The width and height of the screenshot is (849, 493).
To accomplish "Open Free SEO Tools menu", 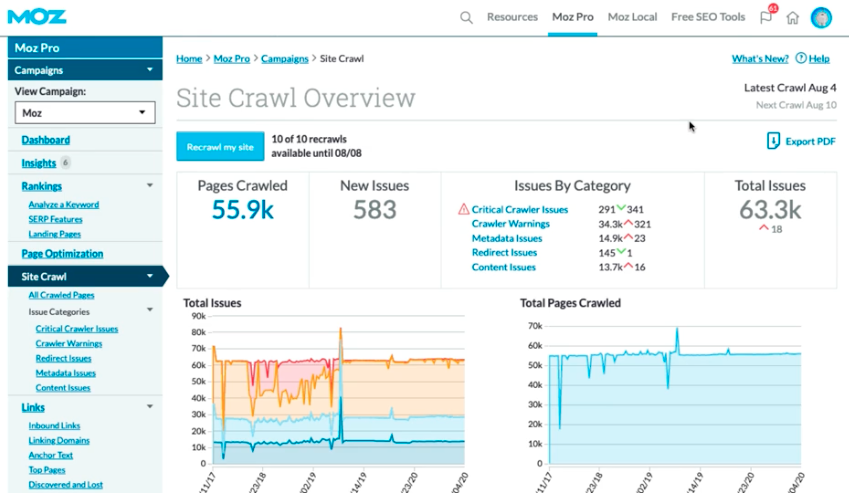I will click(708, 17).
